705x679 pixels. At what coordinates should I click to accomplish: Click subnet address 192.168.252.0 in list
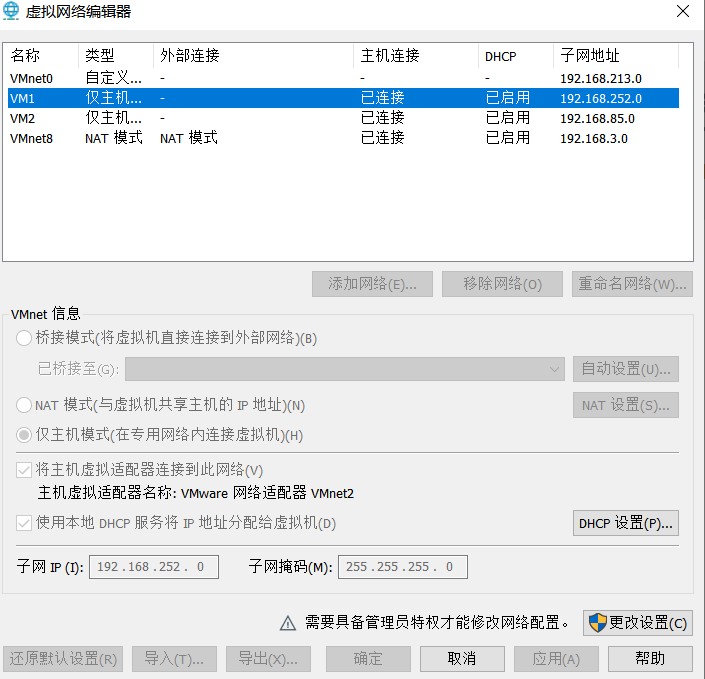tap(601, 98)
